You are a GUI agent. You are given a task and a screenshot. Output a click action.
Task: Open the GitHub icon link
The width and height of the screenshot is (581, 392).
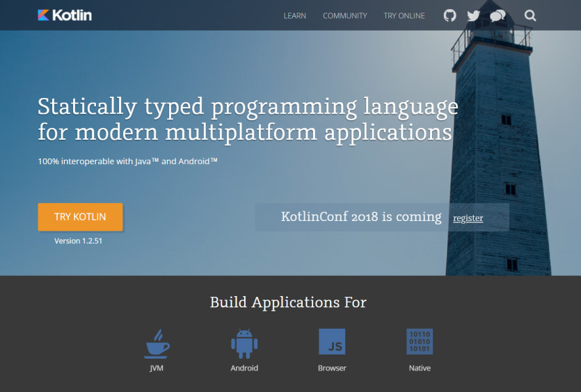[x=449, y=15]
